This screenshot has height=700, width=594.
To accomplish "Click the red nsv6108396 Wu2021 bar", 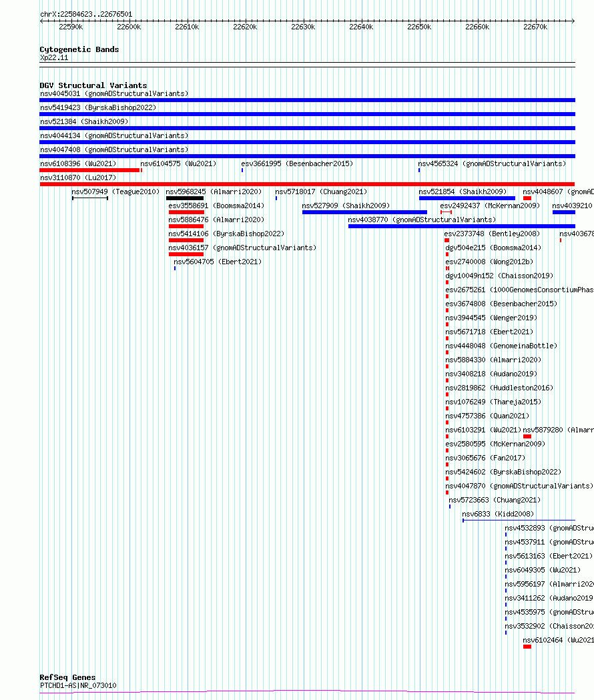I will click(90, 170).
